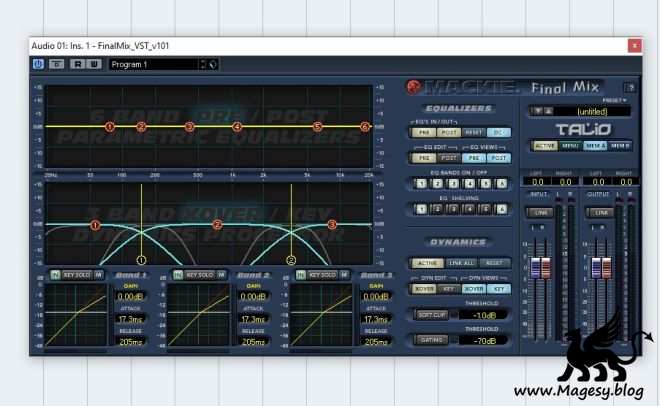The width and height of the screenshot is (660, 406).
Task: Select dynamics band node 3 on cyan curve
Action: 332,225
